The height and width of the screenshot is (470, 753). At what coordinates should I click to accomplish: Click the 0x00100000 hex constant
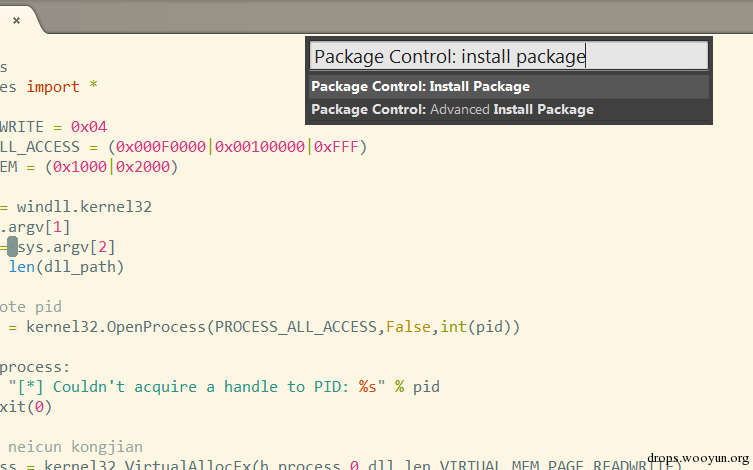point(260,147)
